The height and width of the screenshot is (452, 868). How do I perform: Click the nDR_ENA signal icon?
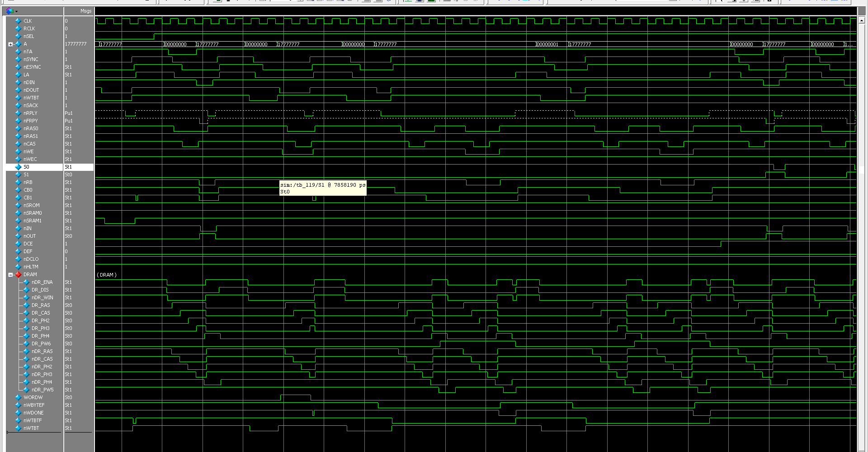[x=26, y=282]
